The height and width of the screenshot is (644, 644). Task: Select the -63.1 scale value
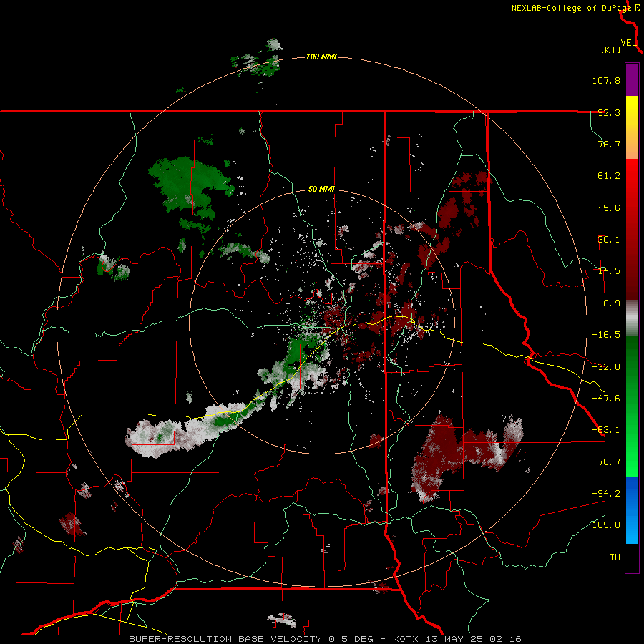coord(606,430)
